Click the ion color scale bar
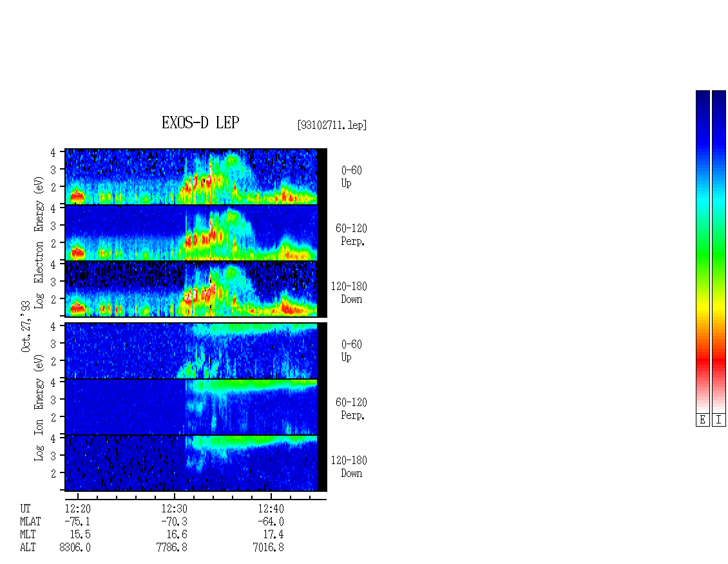 pyautogui.click(x=719, y=251)
